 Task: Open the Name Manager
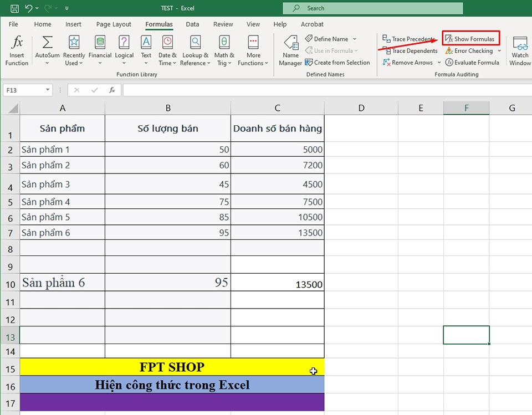[x=290, y=50]
